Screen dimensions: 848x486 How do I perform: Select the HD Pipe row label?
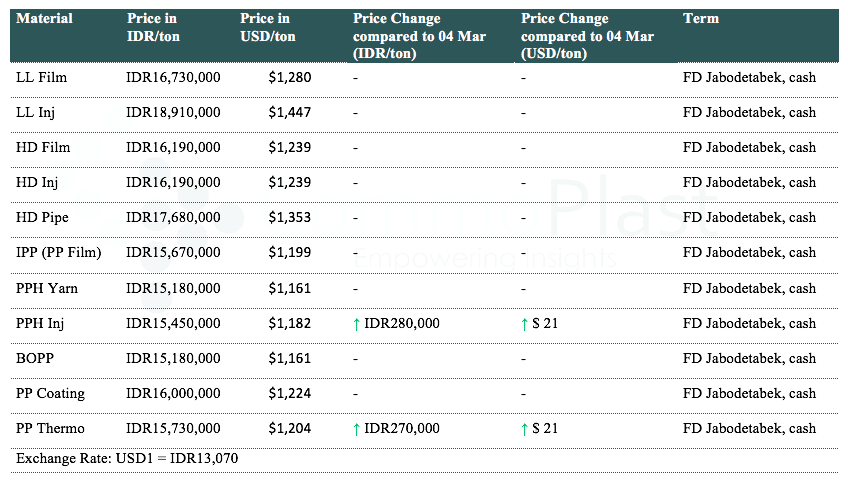43,218
